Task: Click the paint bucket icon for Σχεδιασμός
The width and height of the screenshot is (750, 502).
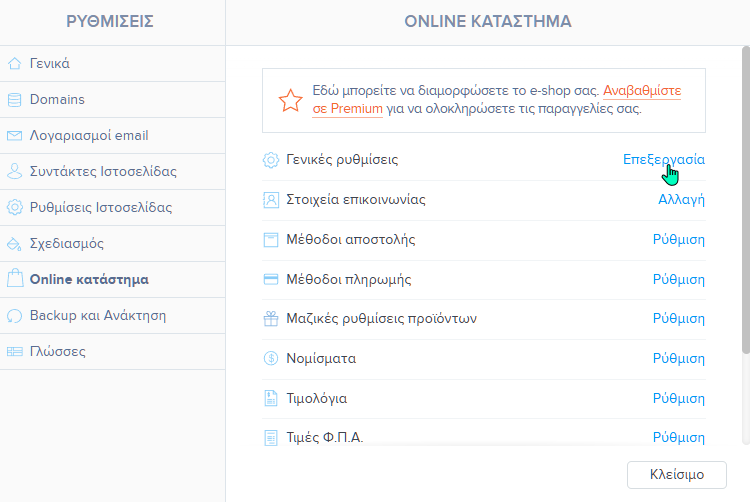Action: pyautogui.click(x=14, y=244)
